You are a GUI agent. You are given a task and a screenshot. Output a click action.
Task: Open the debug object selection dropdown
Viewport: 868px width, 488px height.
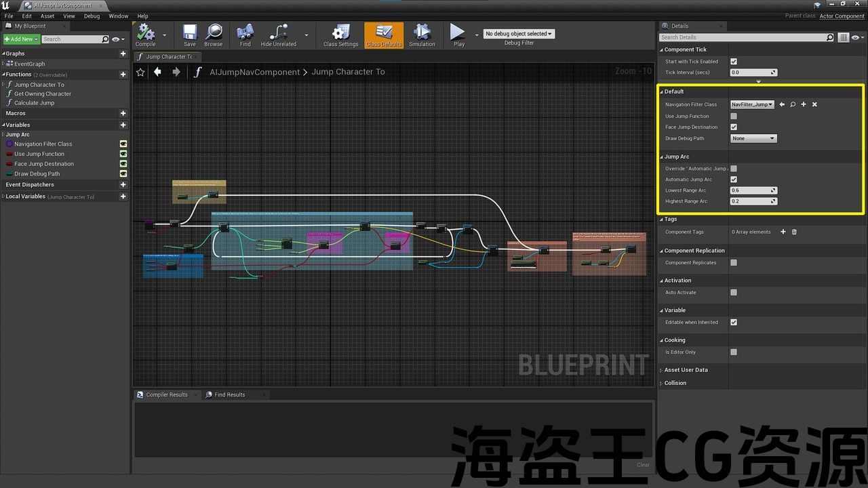coord(519,34)
